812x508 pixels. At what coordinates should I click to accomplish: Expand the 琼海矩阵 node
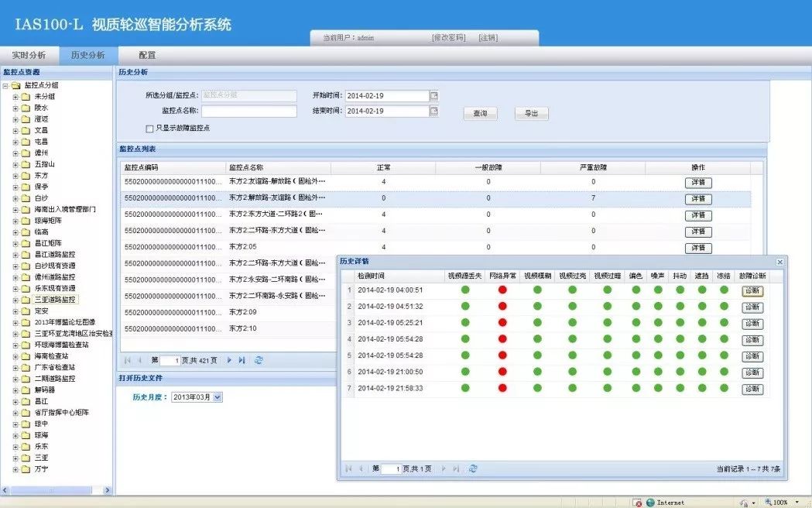click(x=15, y=221)
